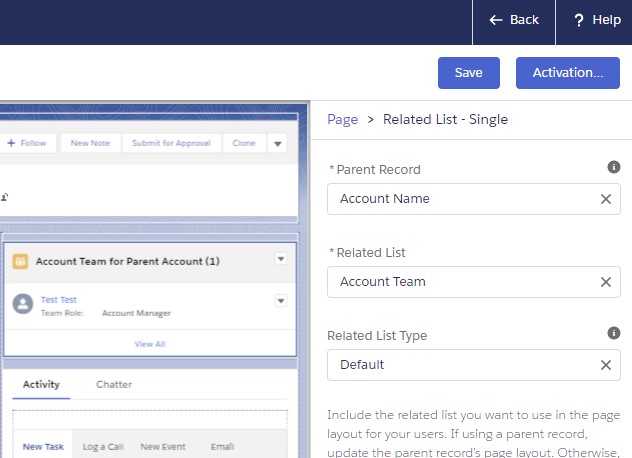The image size is (632, 458).
Task: Click the Parent Record info icon
Action: point(614,167)
